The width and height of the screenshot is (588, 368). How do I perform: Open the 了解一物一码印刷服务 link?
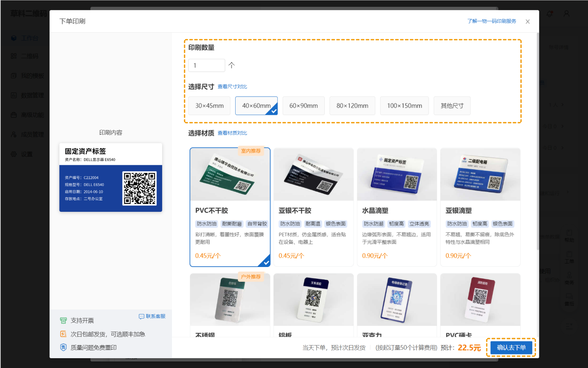tap(492, 21)
